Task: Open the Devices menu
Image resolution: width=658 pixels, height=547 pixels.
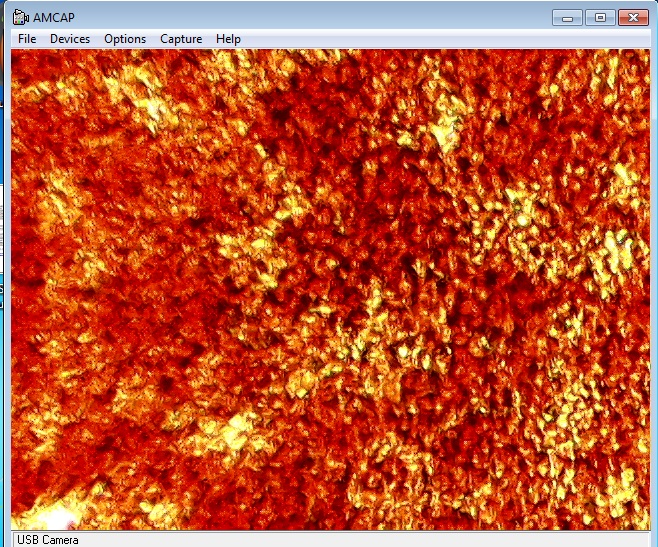Action: (x=70, y=39)
